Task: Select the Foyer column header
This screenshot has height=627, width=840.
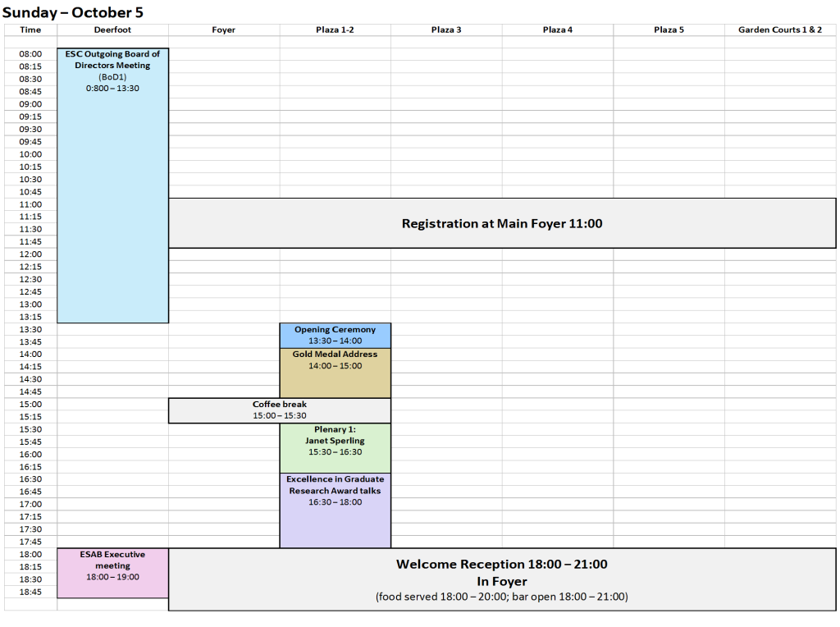Action: (x=223, y=30)
